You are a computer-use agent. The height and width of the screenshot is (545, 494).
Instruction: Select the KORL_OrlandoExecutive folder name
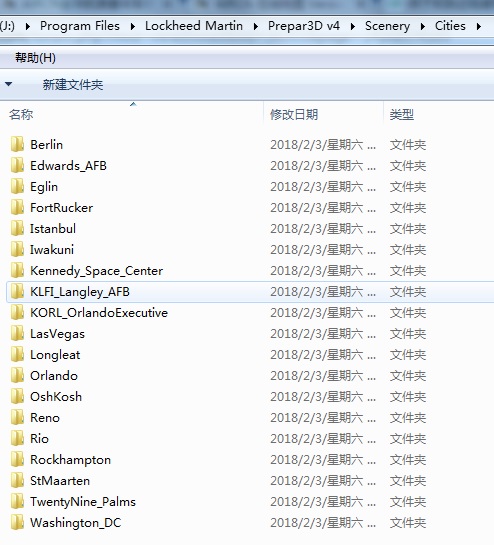tap(99, 313)
